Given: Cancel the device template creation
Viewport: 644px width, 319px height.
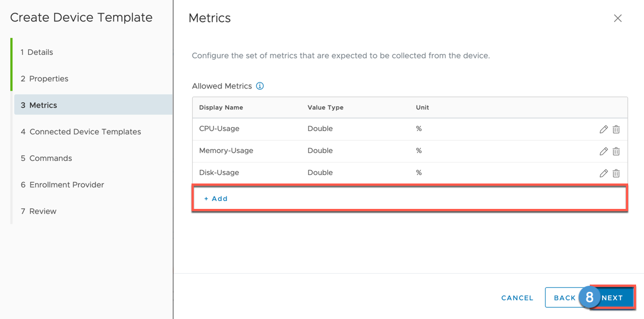Looking at the screenshot, I should pyautogui.click(x=517, y=298).
